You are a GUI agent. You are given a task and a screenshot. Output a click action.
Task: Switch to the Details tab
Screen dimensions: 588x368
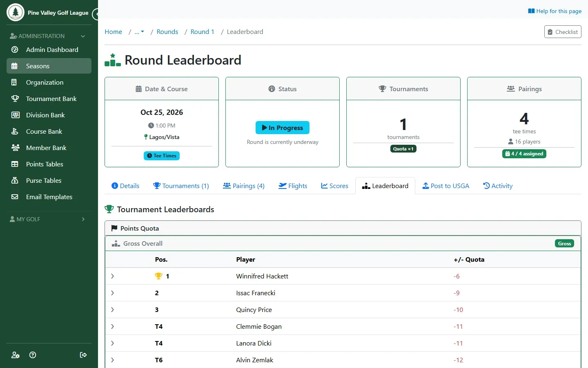coord(125,186)
